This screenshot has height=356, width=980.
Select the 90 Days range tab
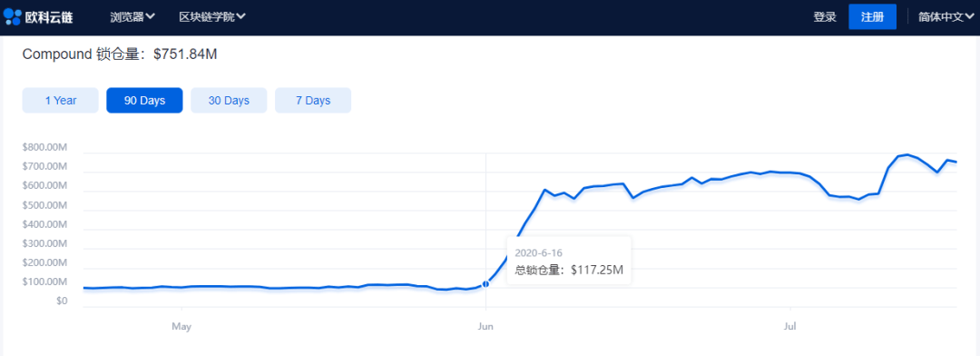144,100
